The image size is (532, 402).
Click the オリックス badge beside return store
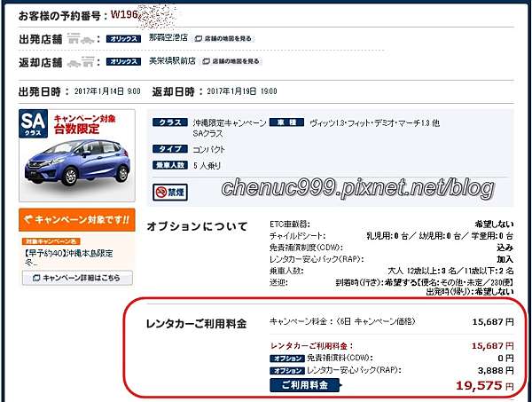click(123, 61)
